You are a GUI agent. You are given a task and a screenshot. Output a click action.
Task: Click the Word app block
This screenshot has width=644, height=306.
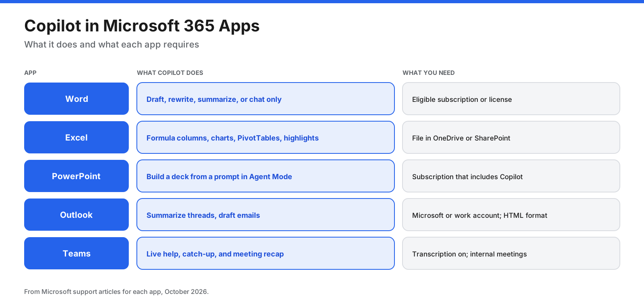(x=76, y=99)
